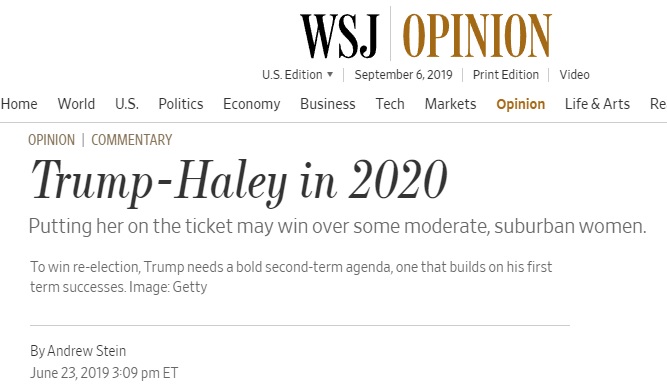This screenshot has width=667, height=391.
Task: Click the OPINION breadcrumb link
Action: click(x=51, y=140)
